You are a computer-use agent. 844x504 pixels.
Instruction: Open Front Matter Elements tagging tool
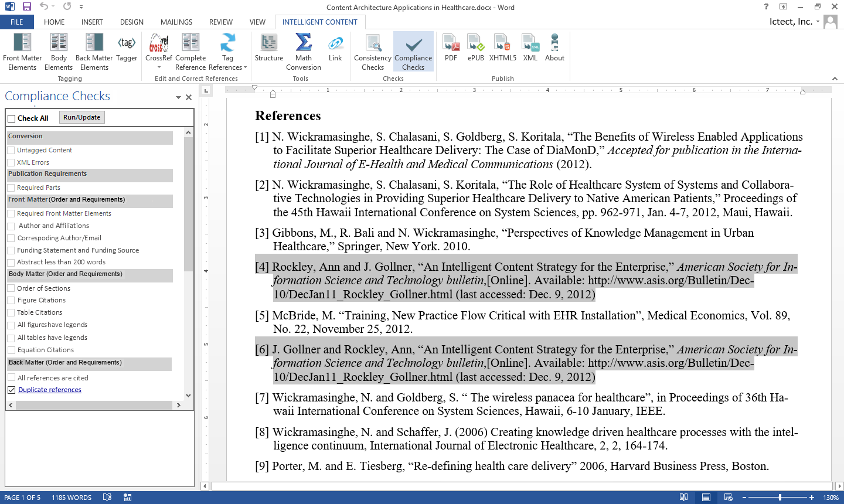pos(22,52)
